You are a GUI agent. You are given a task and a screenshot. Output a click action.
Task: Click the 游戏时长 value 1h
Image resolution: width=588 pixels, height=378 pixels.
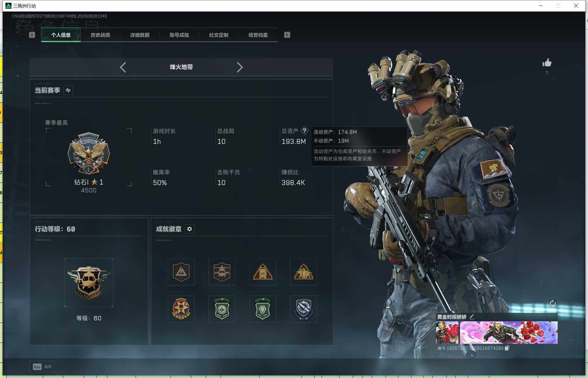coord(157,142)
